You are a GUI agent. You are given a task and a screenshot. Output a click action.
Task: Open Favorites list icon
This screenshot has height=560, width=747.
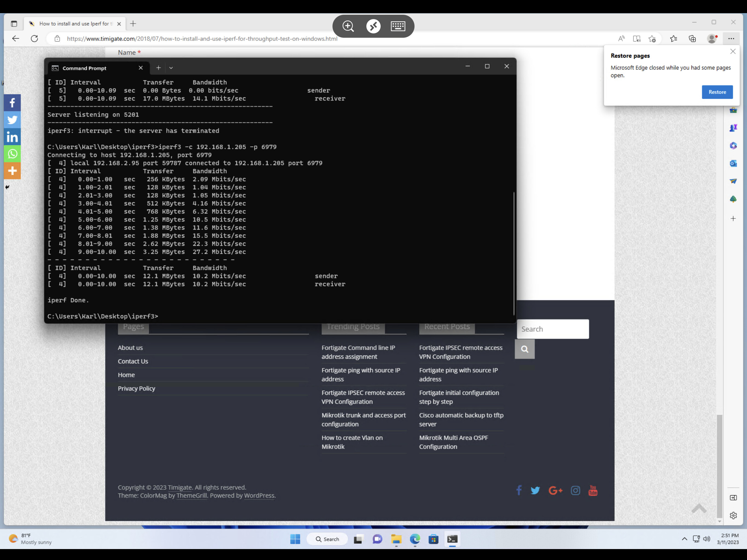click(x=673, y=39)
